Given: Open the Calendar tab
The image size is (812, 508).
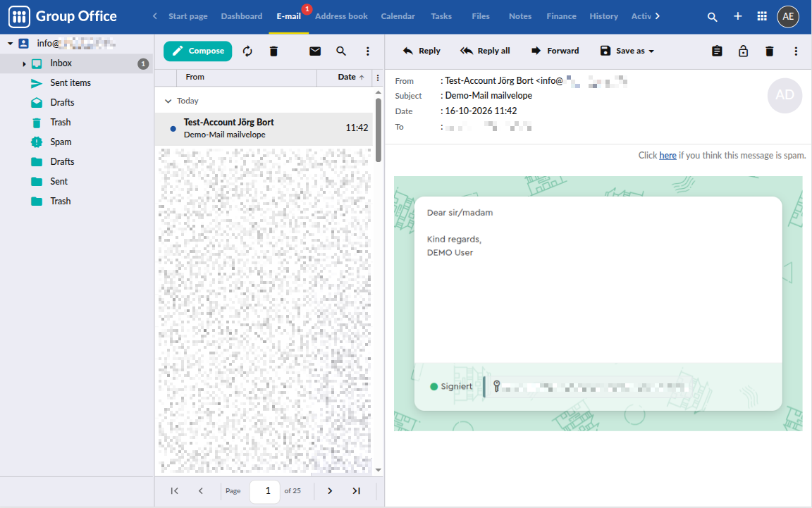Looking at the screenshot, I should [x=398, y=17].
